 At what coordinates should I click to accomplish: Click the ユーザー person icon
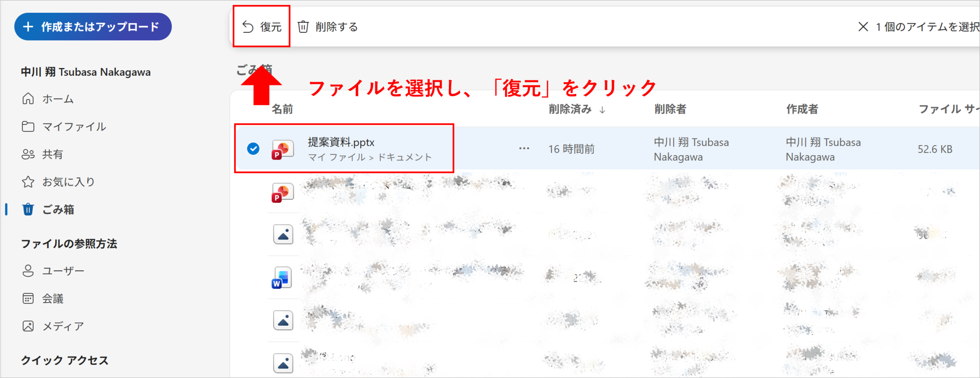(x=28, y=271)
